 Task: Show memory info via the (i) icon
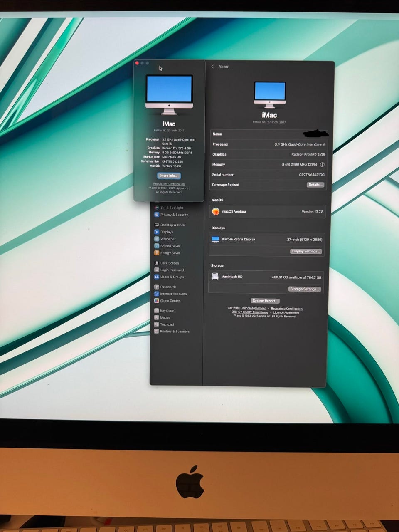(x=322, y=165)
